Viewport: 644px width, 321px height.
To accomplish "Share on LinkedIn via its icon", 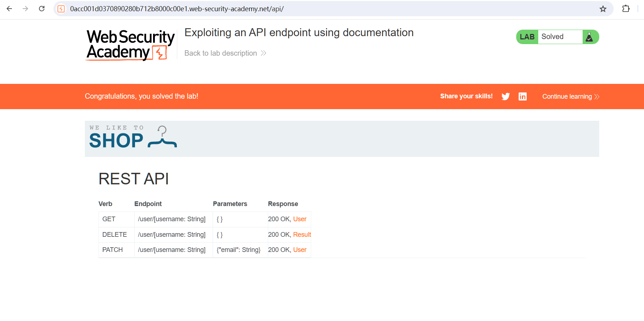I will point(522,97).
